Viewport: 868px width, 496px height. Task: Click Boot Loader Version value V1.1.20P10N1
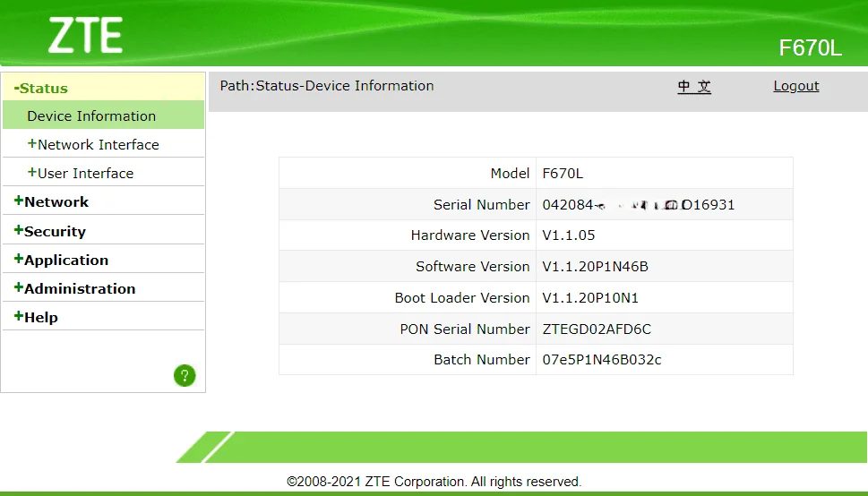[590, 298]
